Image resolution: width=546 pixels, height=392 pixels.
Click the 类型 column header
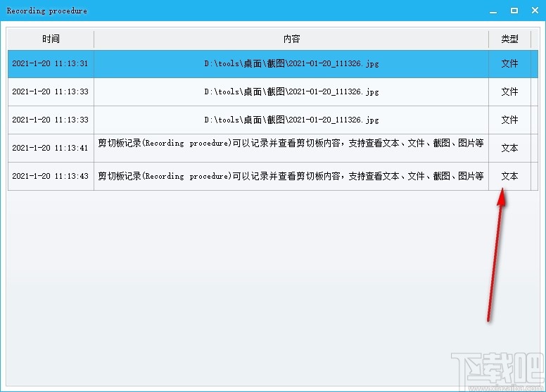pos(510,39)
